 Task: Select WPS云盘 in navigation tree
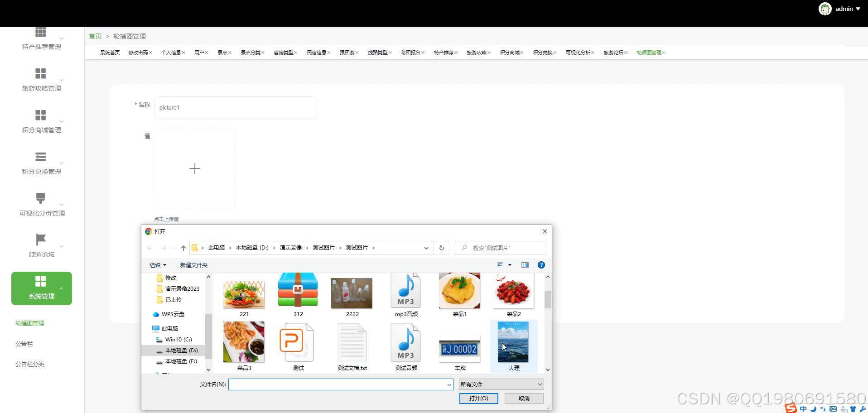[169, 314]
